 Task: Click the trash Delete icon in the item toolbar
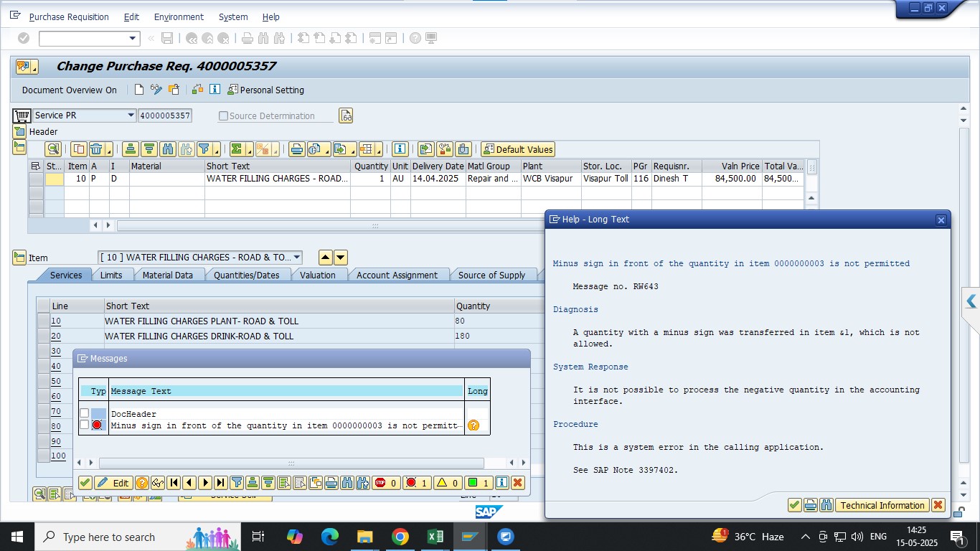(96, 149)
